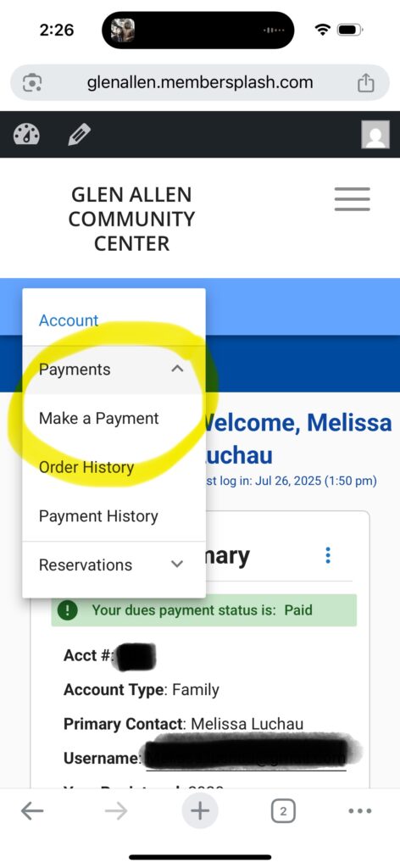Open the hamburger navigation menu
This screenshot has height=868, width=400.
(x=353, y=198)
